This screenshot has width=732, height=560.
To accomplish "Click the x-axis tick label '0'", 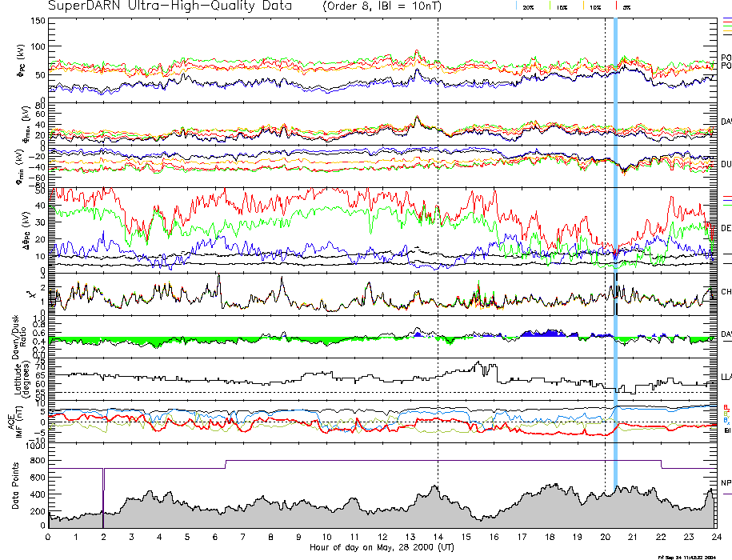I will pos(48,537).
